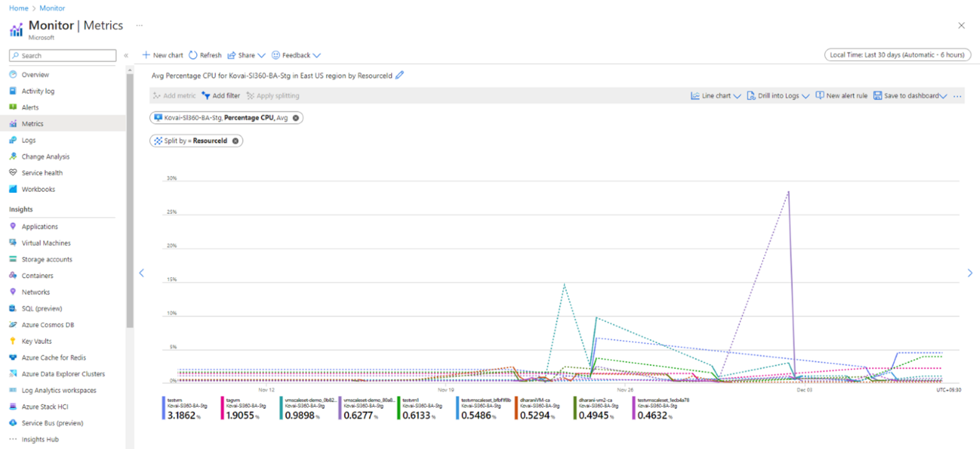Open the Refresh icon to reload chart
Screen dimensions: 980x449
click(x=193, y=55)
